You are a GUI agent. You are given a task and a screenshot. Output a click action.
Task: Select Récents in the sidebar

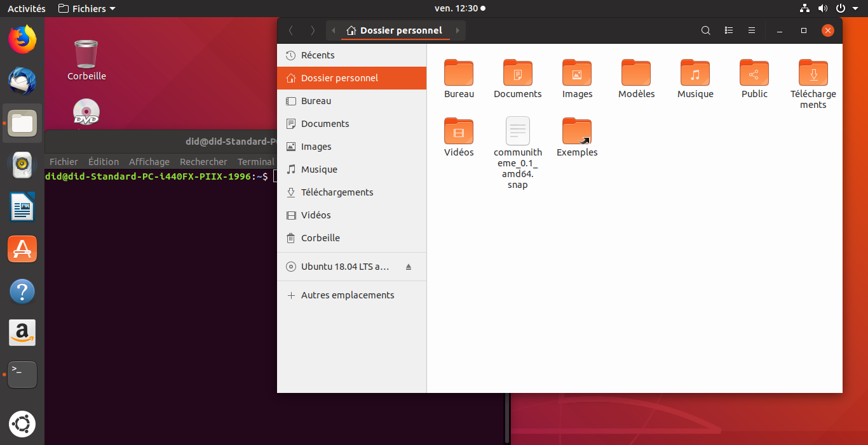pyautogui.click(x=351, y=55)
